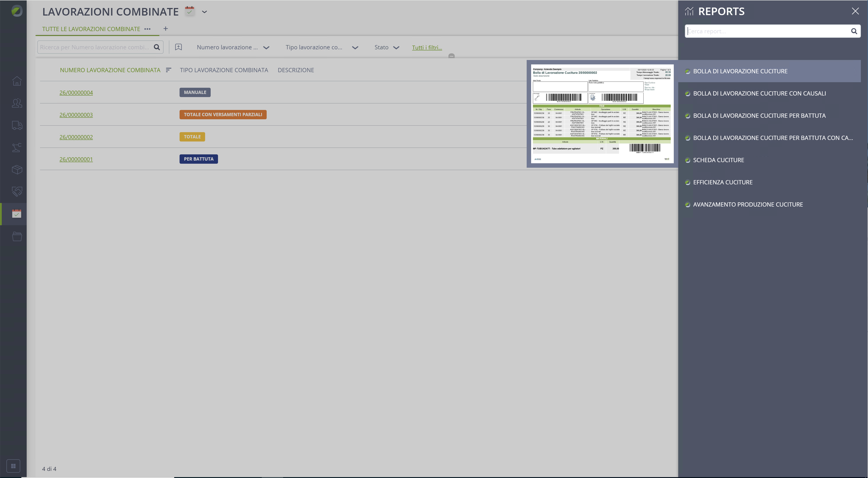Open the folder archive sidebar icon
868x478 pixels.
(17, 236)
